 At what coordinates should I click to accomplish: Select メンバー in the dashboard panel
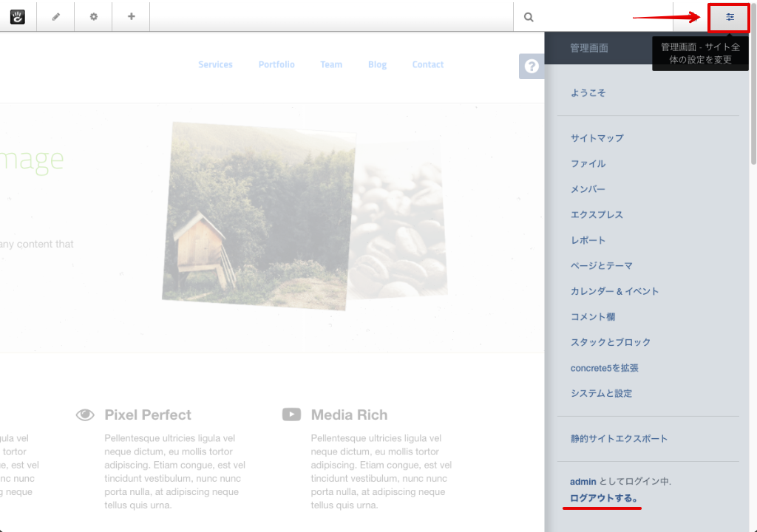click(588, 189)
